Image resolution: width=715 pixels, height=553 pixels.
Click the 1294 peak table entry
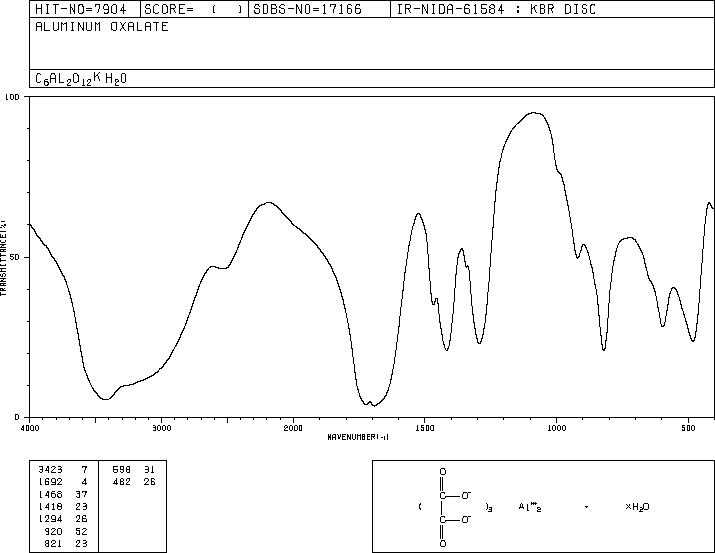(x=63, y=519)
